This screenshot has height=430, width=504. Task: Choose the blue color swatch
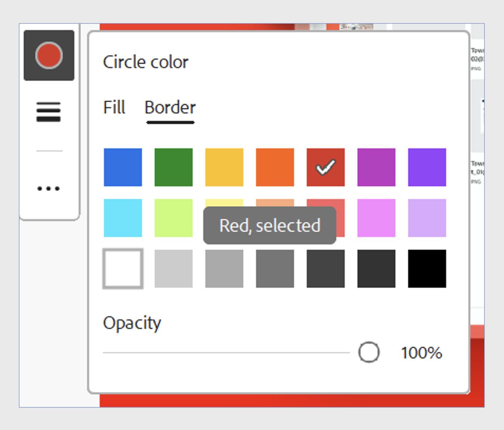click(123, 167)
